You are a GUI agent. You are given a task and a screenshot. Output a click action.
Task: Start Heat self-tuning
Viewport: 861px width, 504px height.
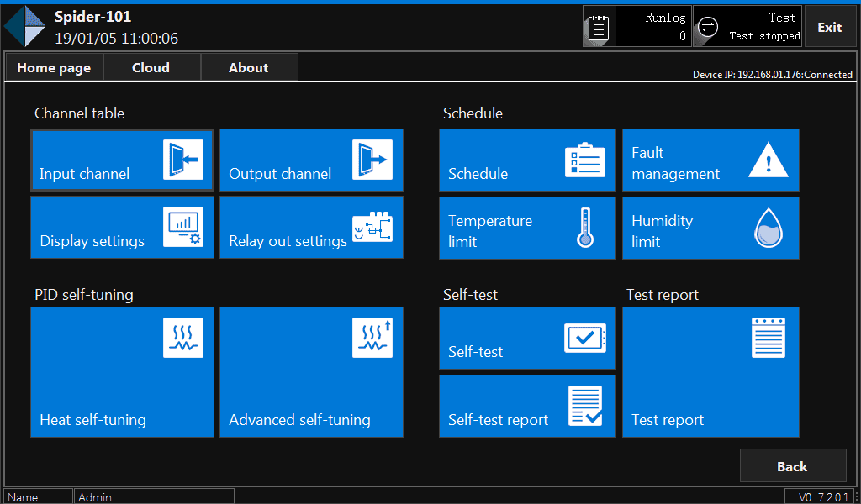point(122,372)
